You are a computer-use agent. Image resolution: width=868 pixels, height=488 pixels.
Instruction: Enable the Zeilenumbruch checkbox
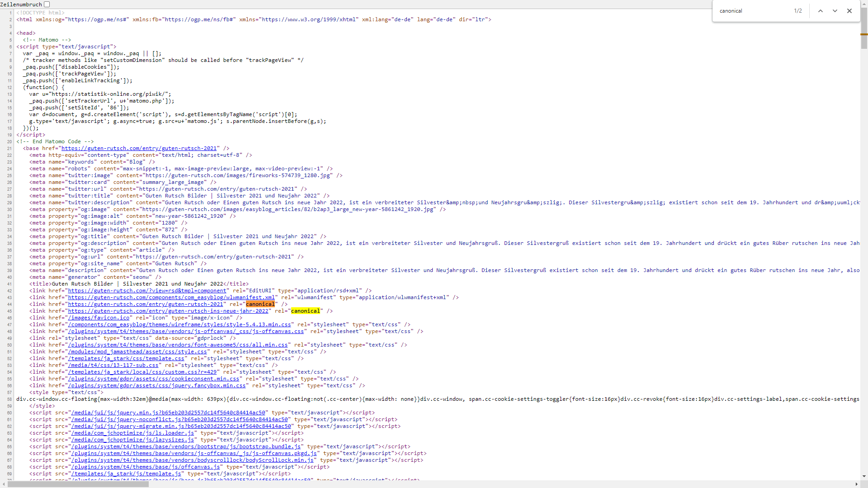click(x=47, y=4)
